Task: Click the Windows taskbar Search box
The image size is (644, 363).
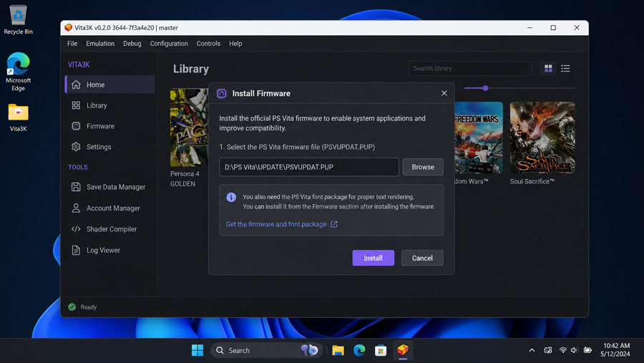Action: pyautogui.click(x=267, y=350)
